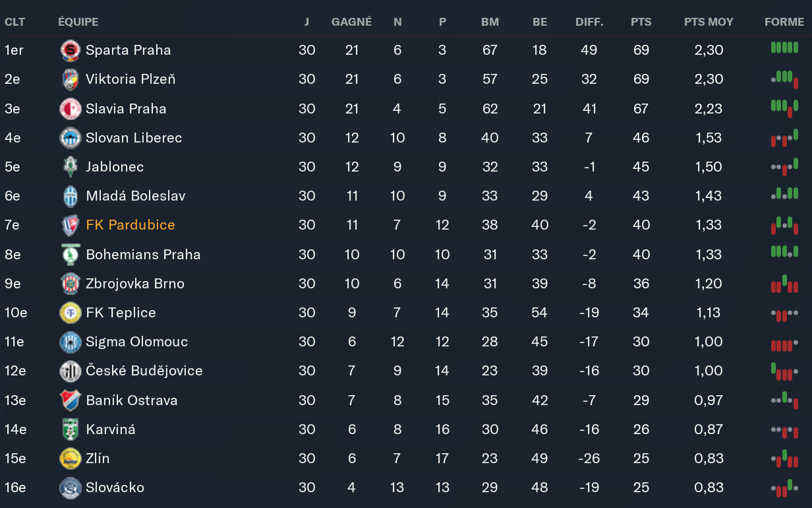The height and width of the screenshot is (508, 812).
Task: Click the Sparta Praha club crest
Action: tap(70, 50)
